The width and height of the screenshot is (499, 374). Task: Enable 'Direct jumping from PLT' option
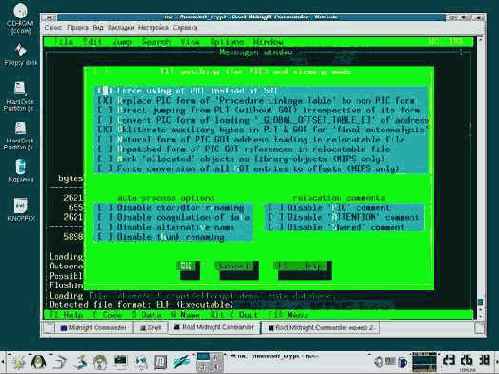point(105,110)
